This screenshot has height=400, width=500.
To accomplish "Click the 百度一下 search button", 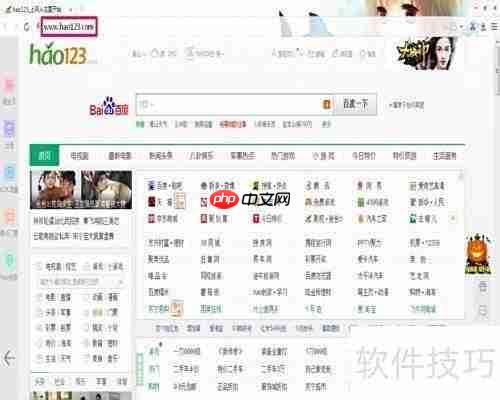I will click(x=355, y=105).
